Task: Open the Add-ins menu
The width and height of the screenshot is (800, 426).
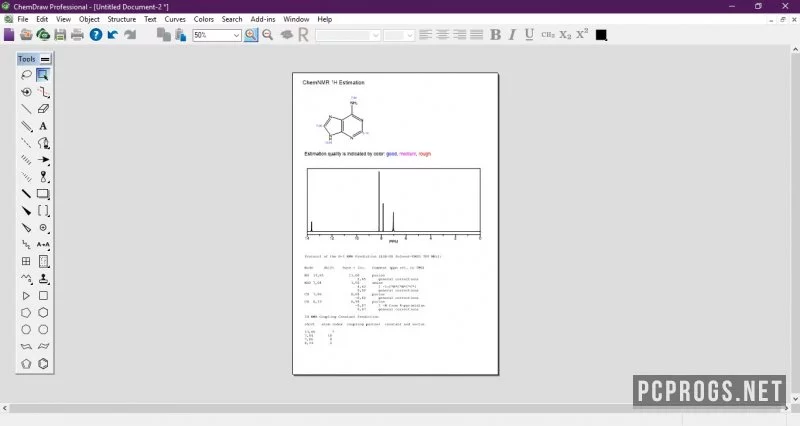Action: pos(263,19)
